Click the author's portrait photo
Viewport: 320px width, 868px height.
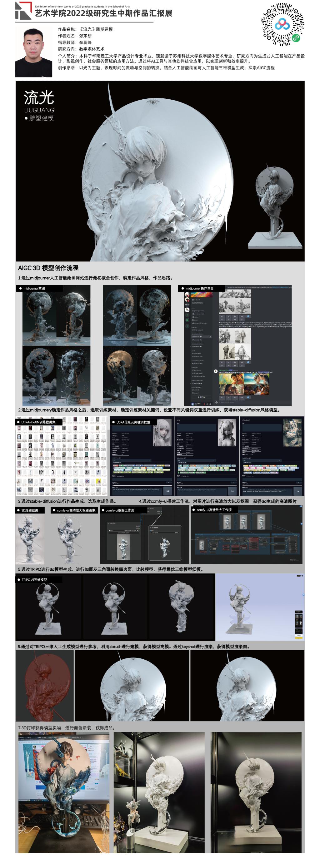(34, 52)
